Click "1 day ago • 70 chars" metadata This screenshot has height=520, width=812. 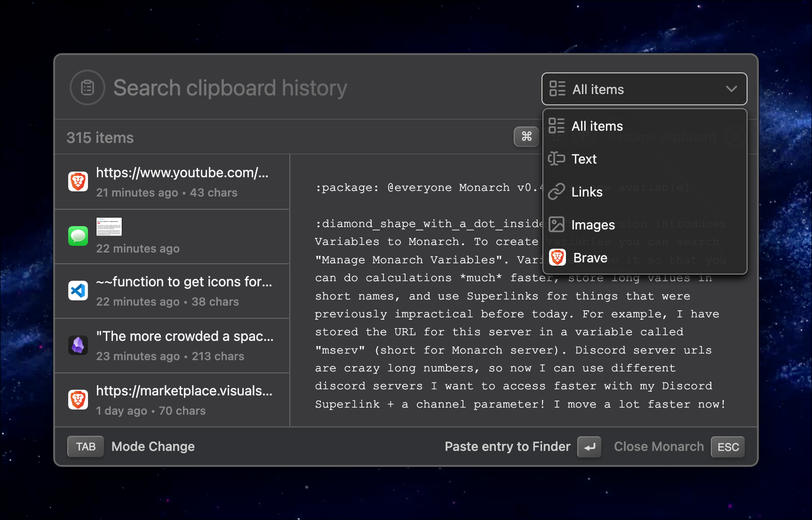pos(151,411)
